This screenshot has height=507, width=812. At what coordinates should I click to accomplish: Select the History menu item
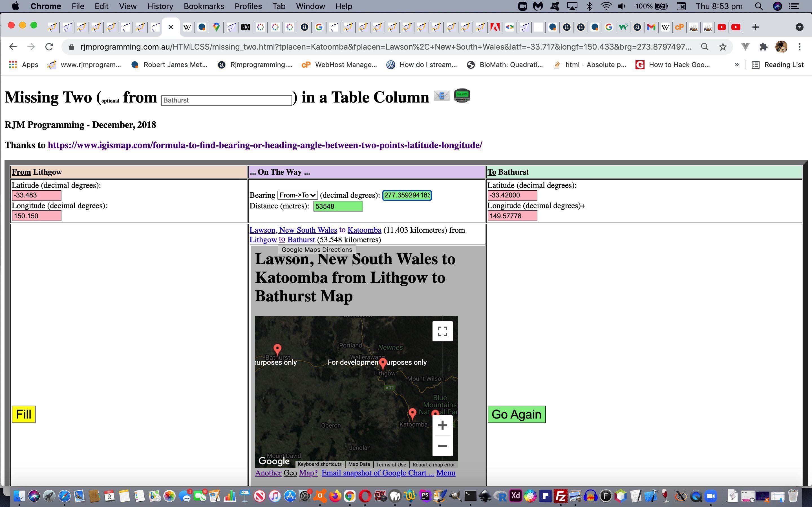pyautogui.click(x=160, y=6)
